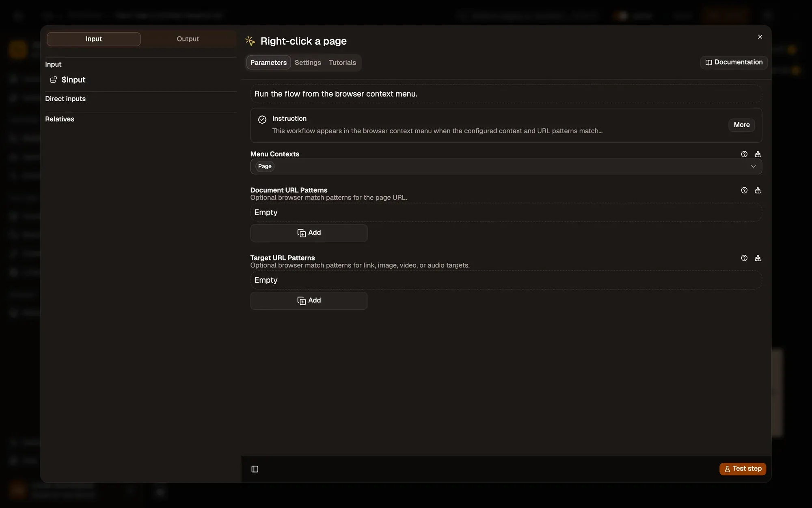Click the Empty Target URL Patterns field

[x=506, y=280]
